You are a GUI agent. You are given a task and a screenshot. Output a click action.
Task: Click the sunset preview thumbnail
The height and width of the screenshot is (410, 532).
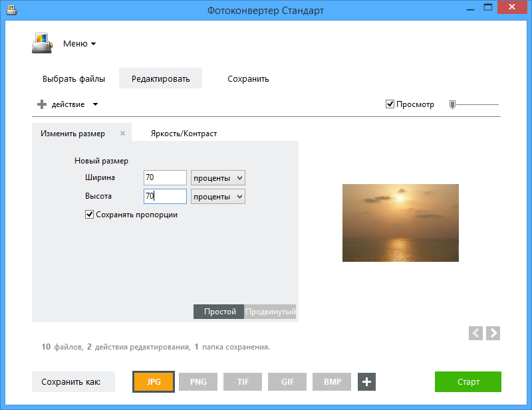400,223
